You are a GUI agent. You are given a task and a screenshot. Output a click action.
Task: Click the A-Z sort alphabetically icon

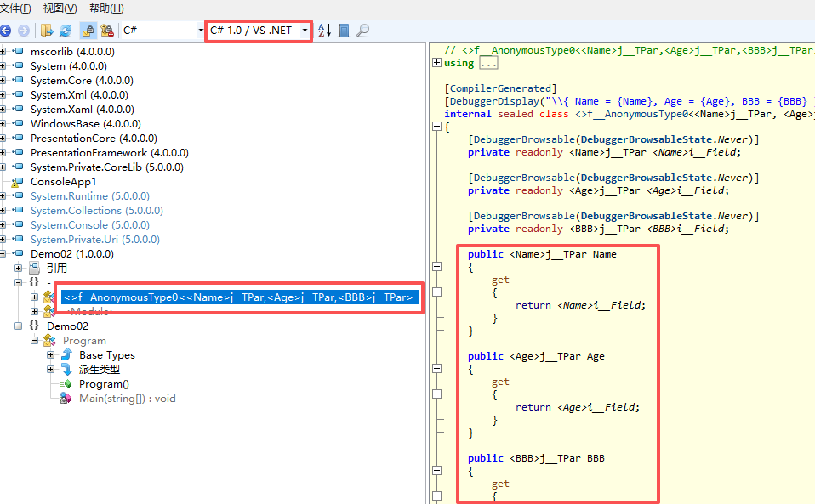click(x=324, y=31)
